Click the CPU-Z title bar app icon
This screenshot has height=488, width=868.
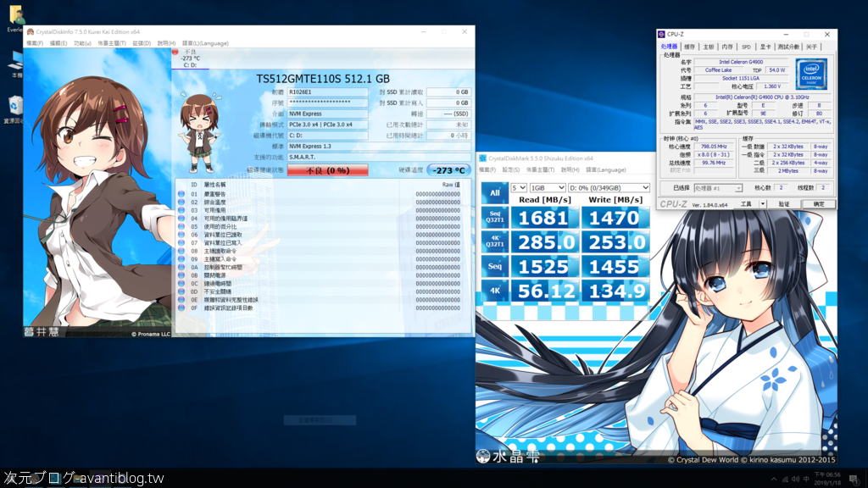point(661,34)
